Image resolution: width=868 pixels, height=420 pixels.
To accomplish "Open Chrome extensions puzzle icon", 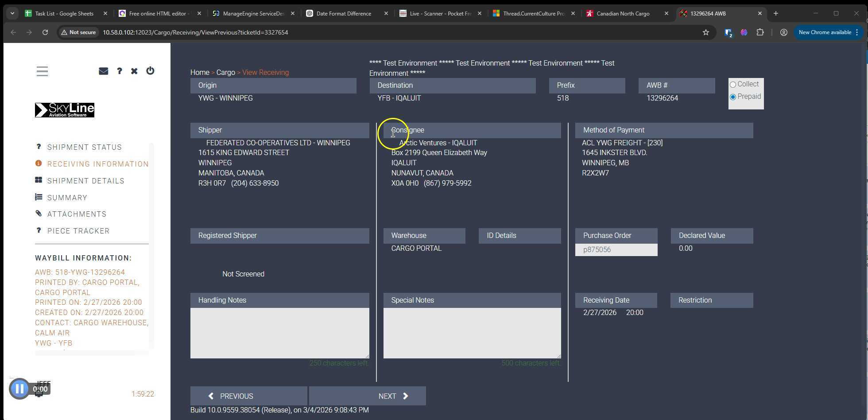I will pos(760,32).
